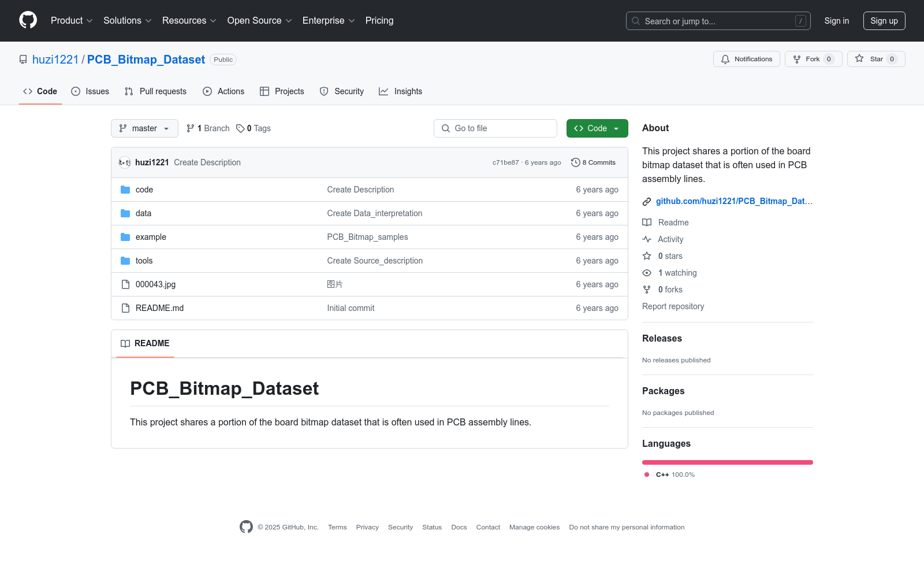The width and height of the screenshot is (924, 578).
Task: Click the Sign in link
Action: [837, 21]
